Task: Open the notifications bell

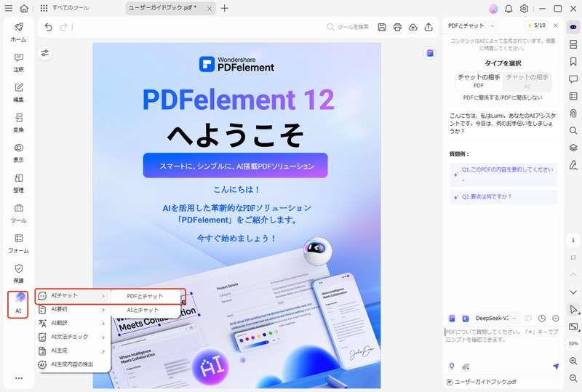Action: click(x=509, y=9)
